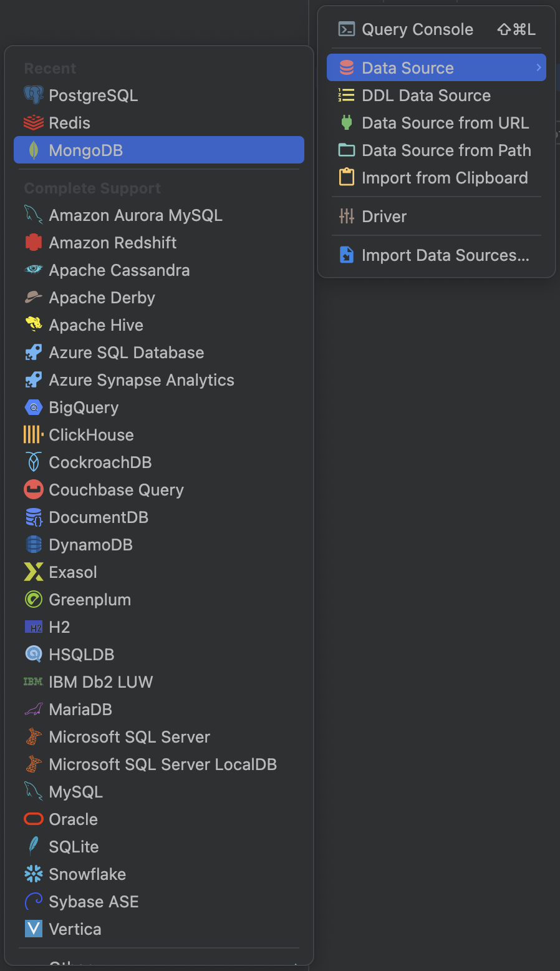Click the Import from Clipboard icon
The height and width of the screenshot is (971, 560).
[347, 178]
